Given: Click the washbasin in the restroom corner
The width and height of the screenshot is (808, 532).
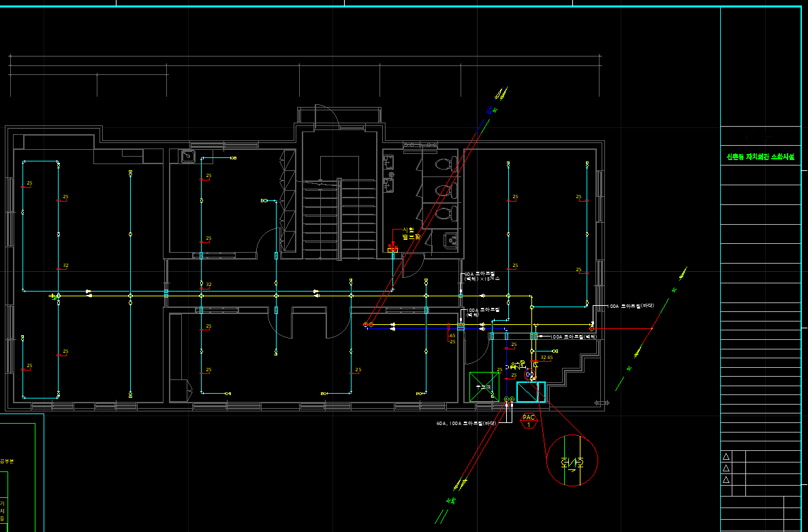Looking at the screenshot, I should 450,240.
